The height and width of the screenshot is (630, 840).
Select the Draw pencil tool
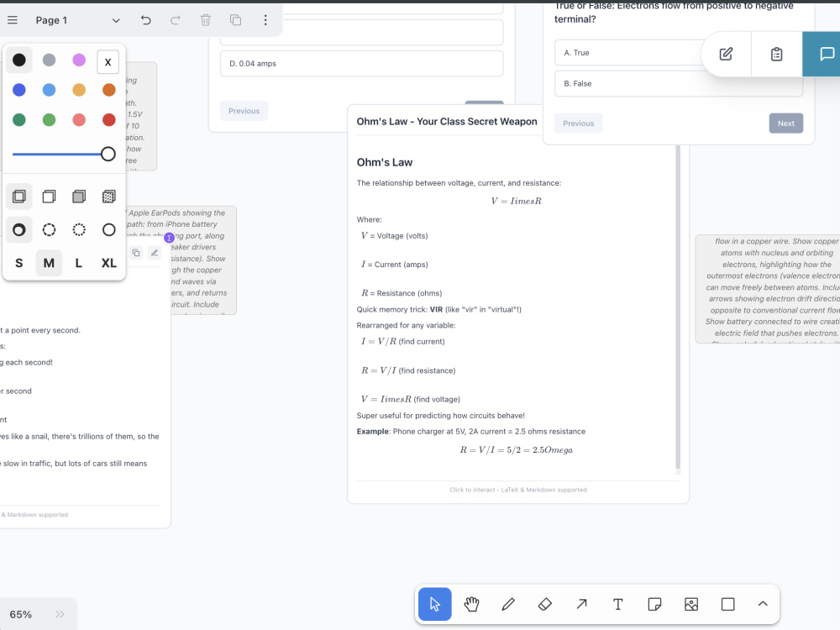click(508, 604)
